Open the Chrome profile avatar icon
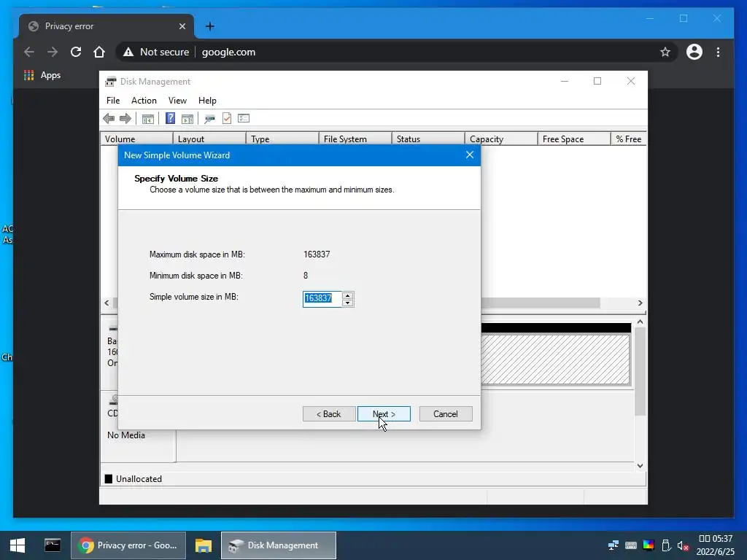 click(694, 52)
